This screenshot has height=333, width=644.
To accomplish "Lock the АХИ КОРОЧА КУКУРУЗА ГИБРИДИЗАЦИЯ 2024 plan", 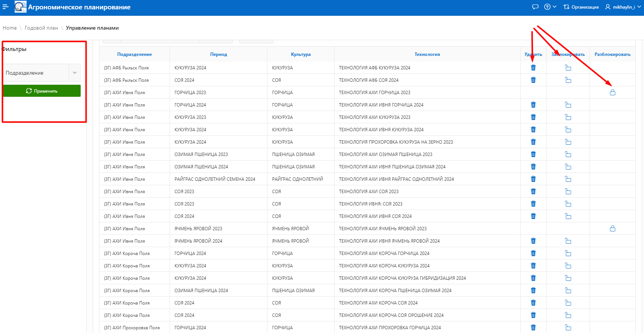I will pos(568,278).
